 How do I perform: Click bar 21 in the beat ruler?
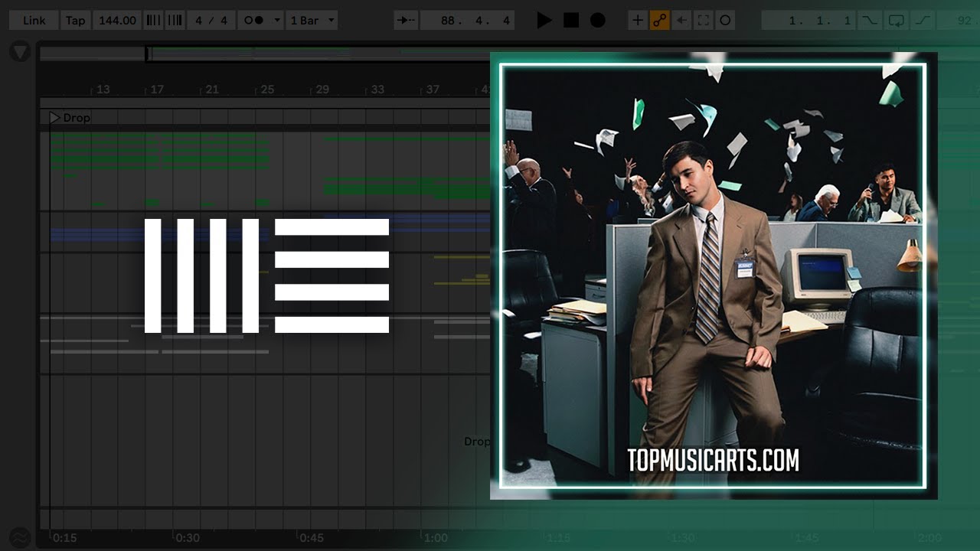212,90
